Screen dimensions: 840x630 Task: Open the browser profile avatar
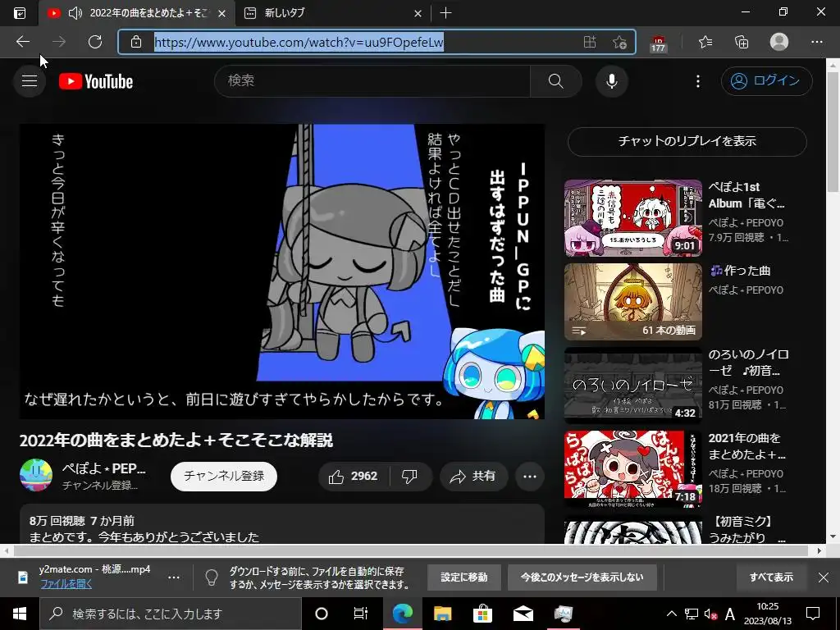[779, 42]
